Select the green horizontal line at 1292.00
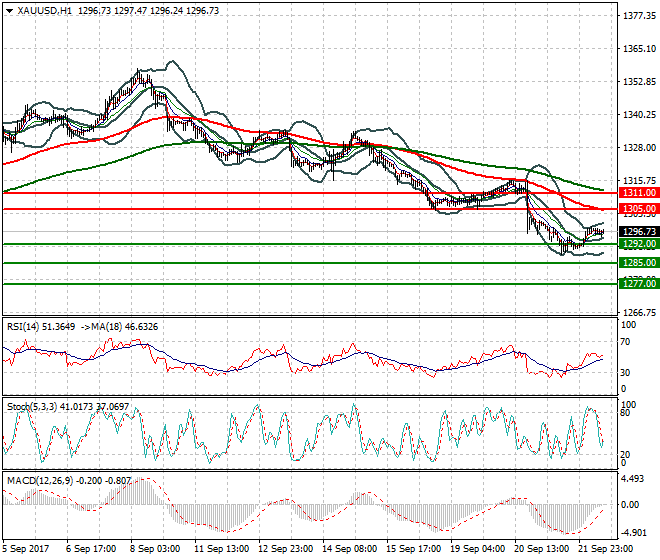 310,244
